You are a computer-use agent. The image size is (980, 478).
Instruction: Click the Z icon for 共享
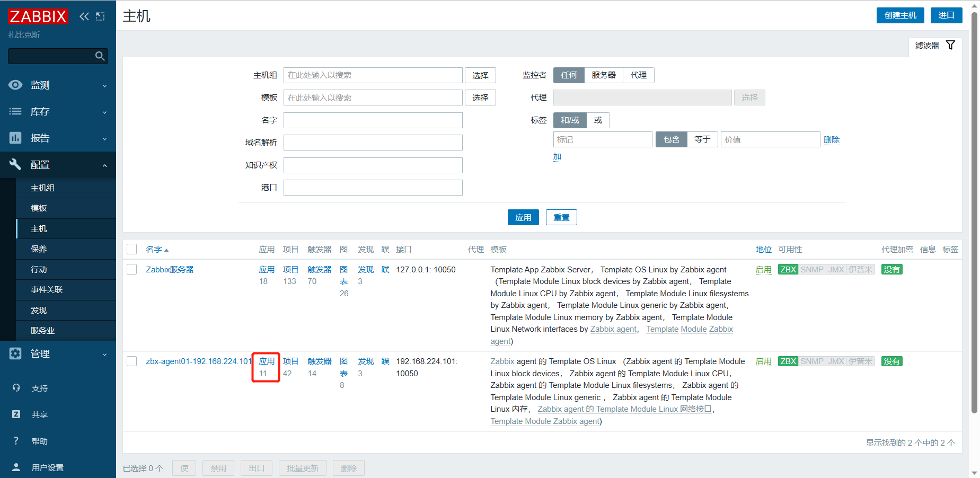click(16, 414)
